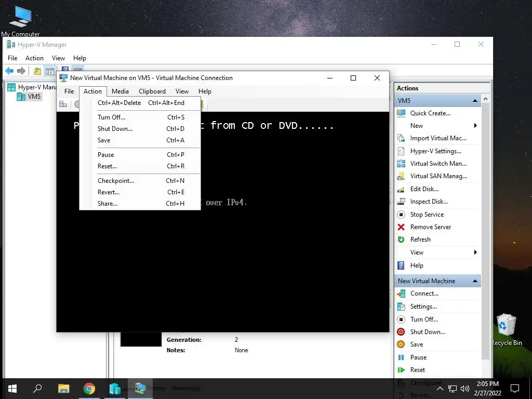Click the Reset icon in Actions pane
The width and height of the screenshot is (532, 399).
click(401, 370)
